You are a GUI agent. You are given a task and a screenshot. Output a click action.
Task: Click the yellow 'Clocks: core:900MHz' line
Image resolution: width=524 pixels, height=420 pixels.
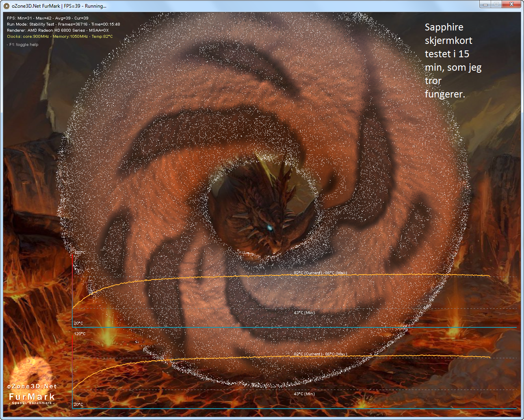click(x=60, y=37)
